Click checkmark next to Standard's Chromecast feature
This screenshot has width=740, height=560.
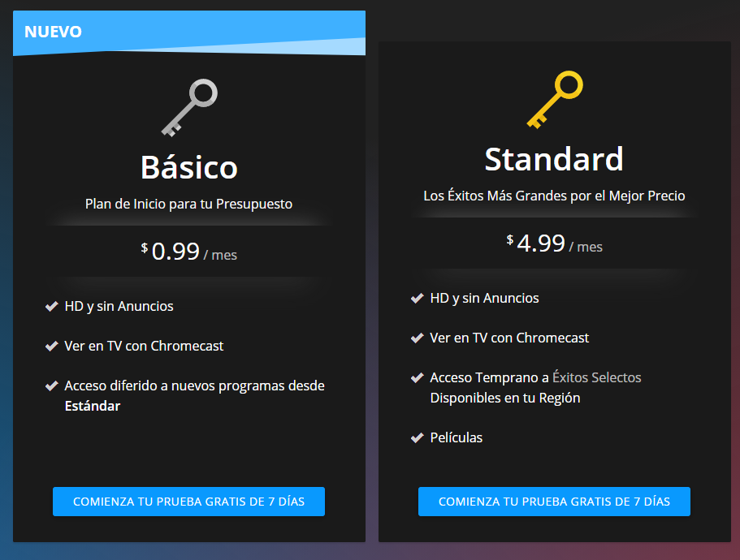tap(417, 338)
